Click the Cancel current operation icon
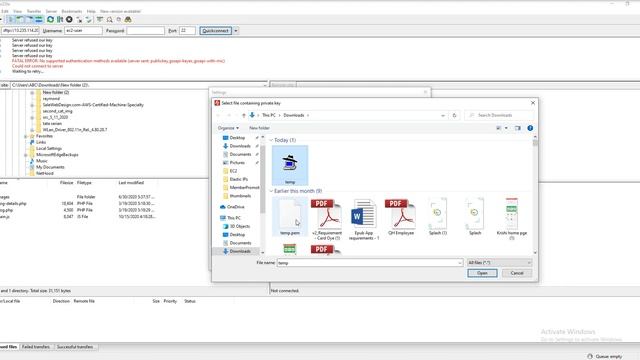Image resolution: width=640 pixels, height=360 pixels. coord(69,20)
